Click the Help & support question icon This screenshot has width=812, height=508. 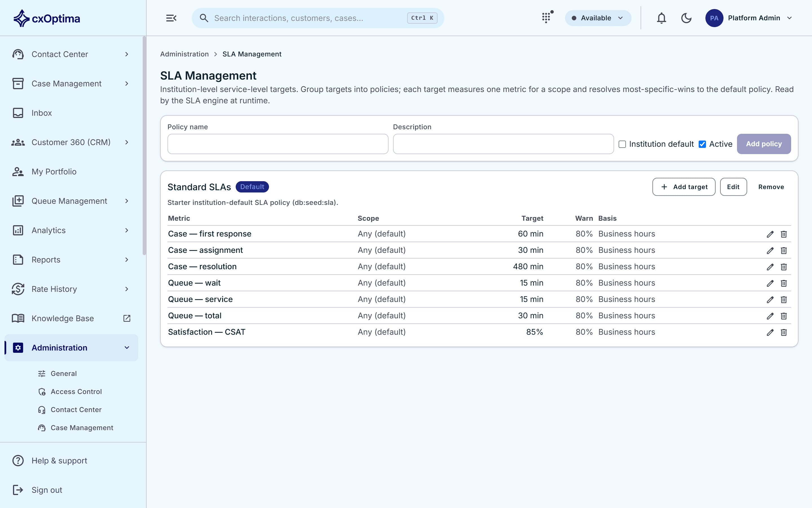pyautogui.click(x=18, y=461)
